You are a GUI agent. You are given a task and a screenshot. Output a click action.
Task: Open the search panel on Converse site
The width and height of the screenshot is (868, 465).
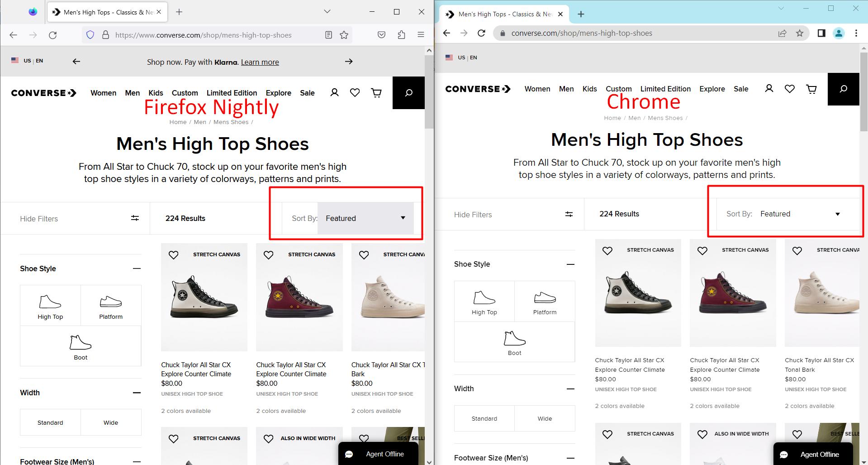tap(408, 93)
